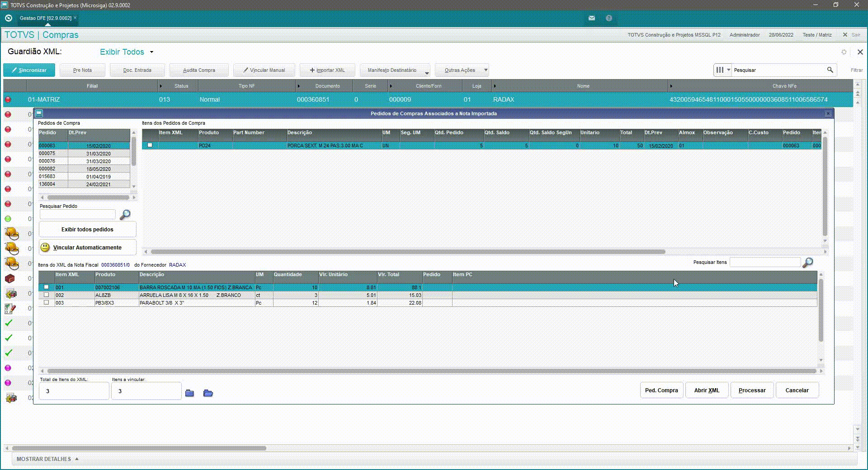
Task: Click the Abrir XML button
Action: pyautogui.click(x=707, y=390)
